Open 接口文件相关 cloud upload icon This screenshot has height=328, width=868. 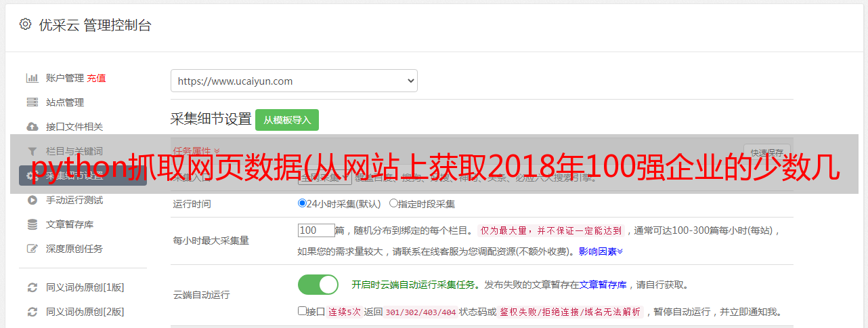click(x=32, y=127)
